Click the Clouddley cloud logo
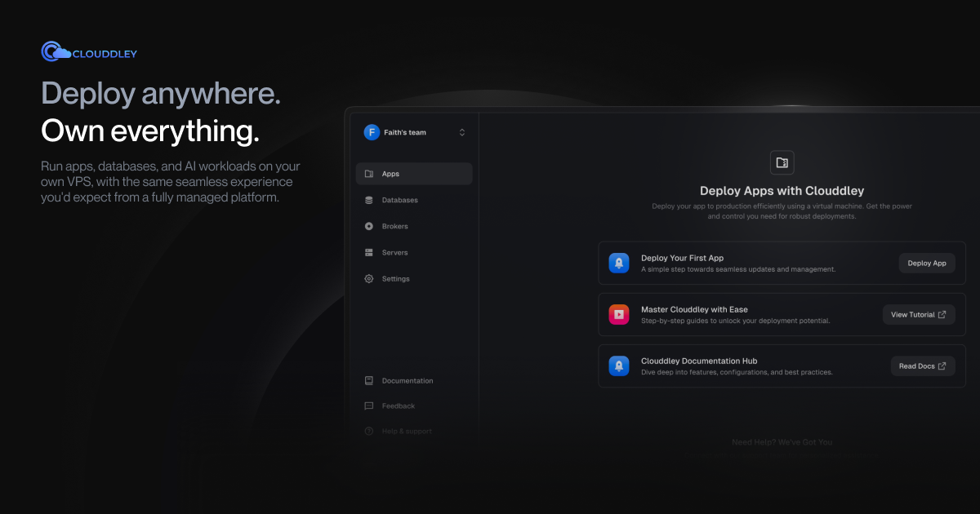 point(52,51)
